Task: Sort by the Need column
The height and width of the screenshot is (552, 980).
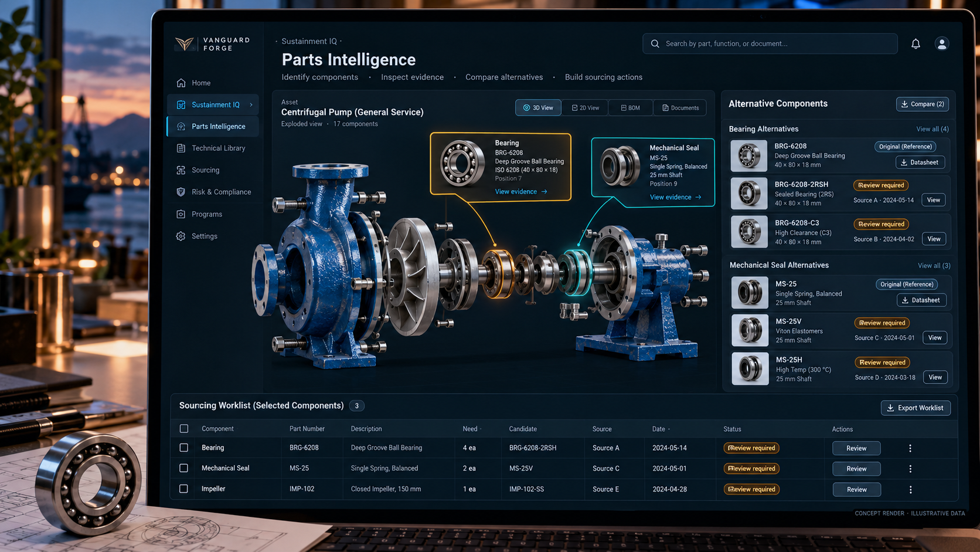Action: [x=472, y=429]
